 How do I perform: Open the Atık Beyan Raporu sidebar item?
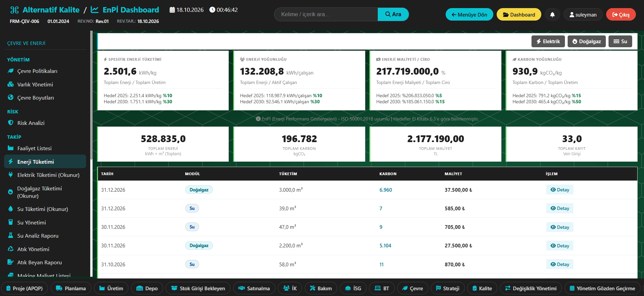tap(45, 262)
